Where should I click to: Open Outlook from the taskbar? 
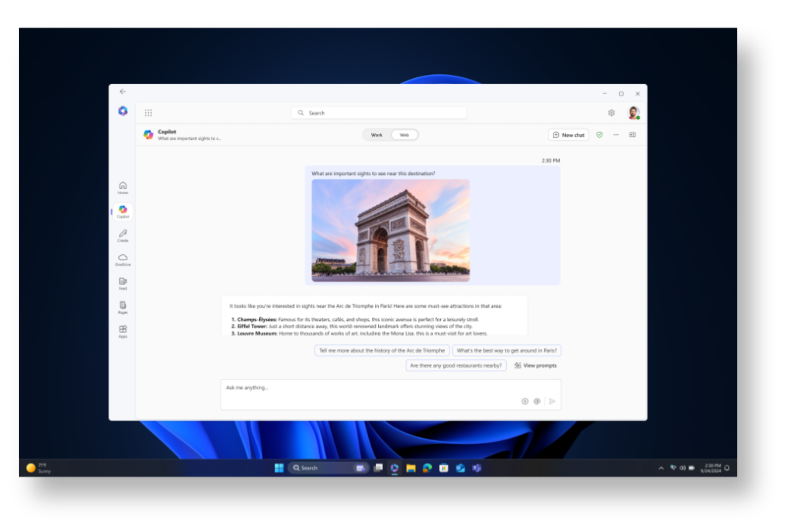460,468
